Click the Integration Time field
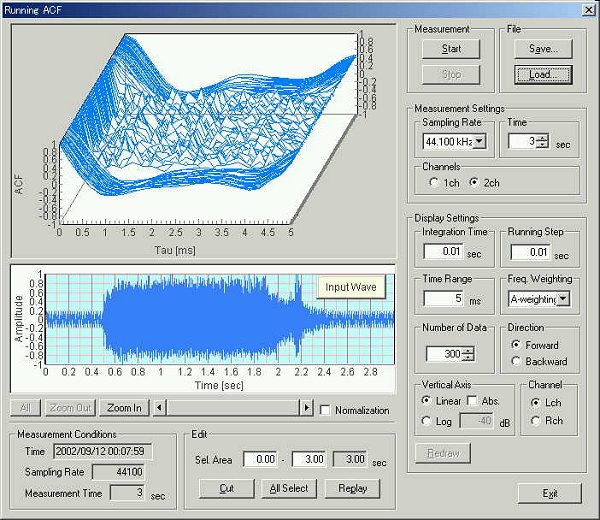 [x=443, y=252]
